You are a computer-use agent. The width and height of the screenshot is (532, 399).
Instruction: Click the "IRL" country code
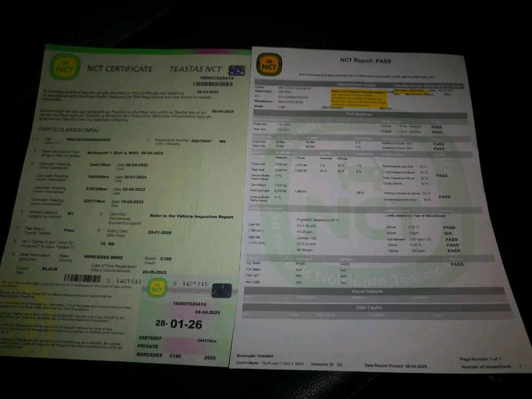tap(223, 141)
